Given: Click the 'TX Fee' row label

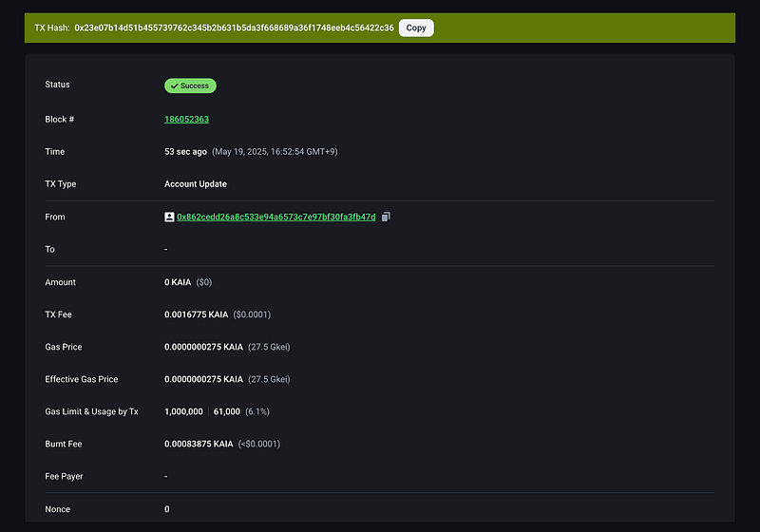Looking at the screenshot, I should [x=58, y=314].
